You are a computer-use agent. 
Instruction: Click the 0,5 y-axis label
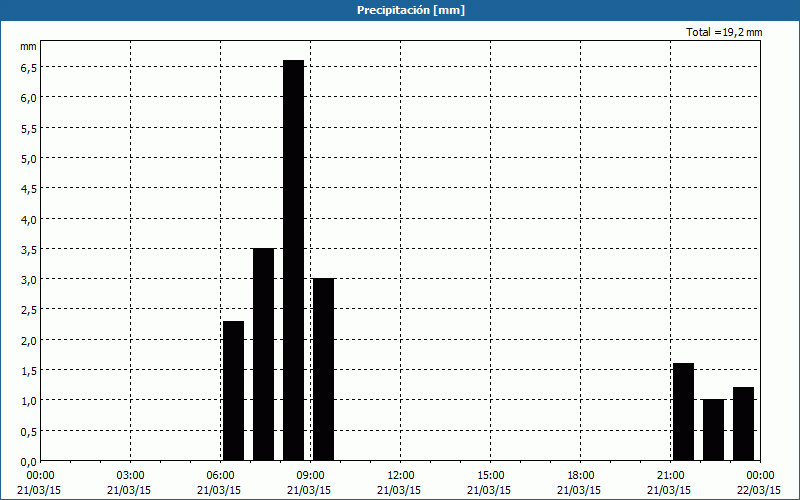(28, 431)
